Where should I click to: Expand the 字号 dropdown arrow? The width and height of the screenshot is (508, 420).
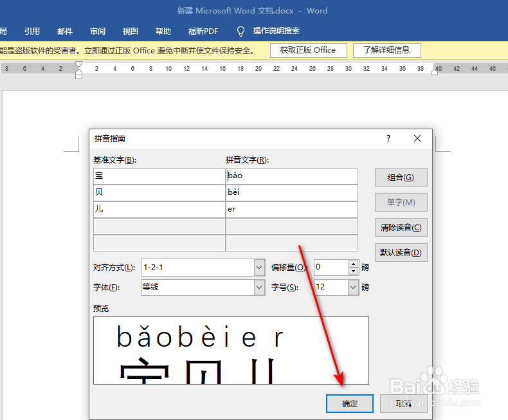coord(353,288)
